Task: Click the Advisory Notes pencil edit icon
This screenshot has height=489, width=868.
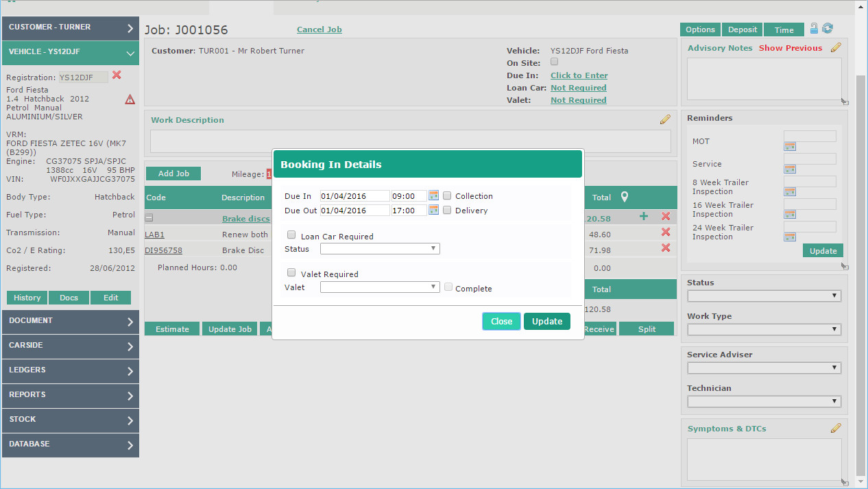Action: (x=836, y=48)
